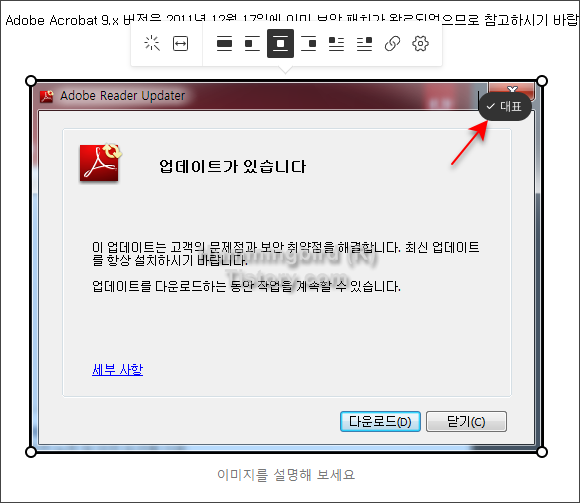Click the bottom-right image resize handle

point(542,452)
